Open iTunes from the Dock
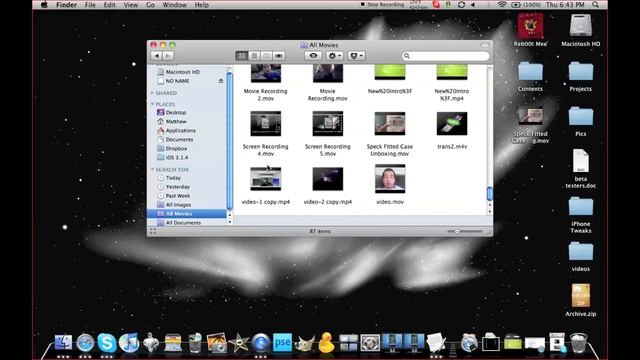Viewport: 640px width, 360px height. (x=129, y=342)
